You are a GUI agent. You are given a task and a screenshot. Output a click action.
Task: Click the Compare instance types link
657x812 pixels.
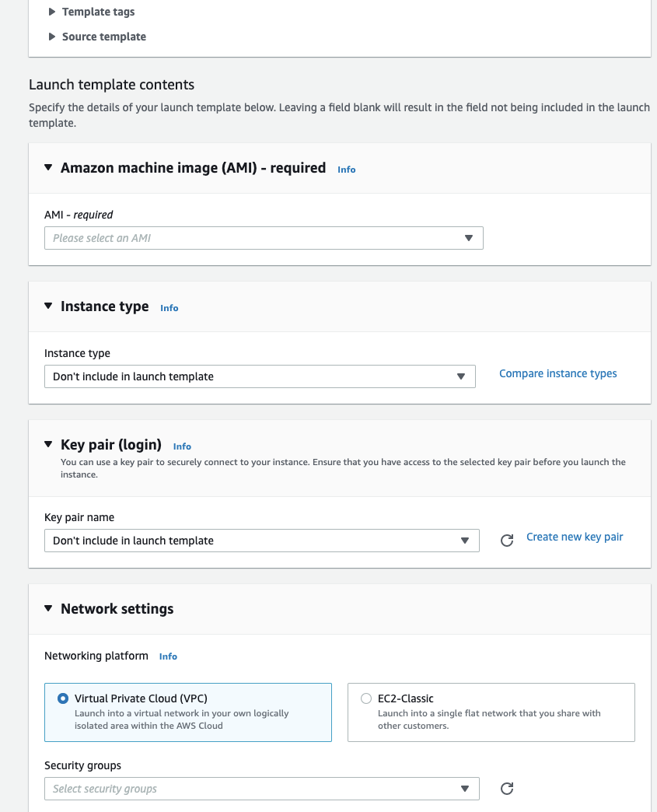[x=557, y=373]
